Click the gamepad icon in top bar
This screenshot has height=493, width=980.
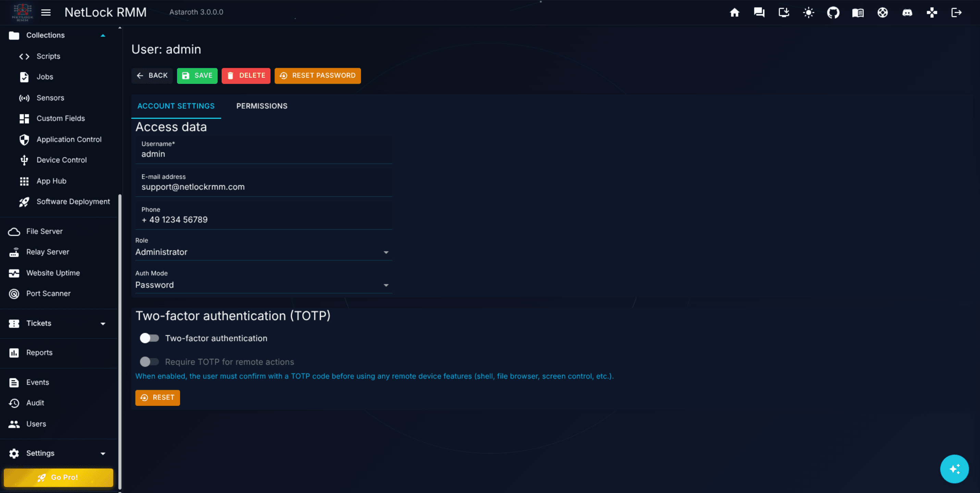click(932, 13)
